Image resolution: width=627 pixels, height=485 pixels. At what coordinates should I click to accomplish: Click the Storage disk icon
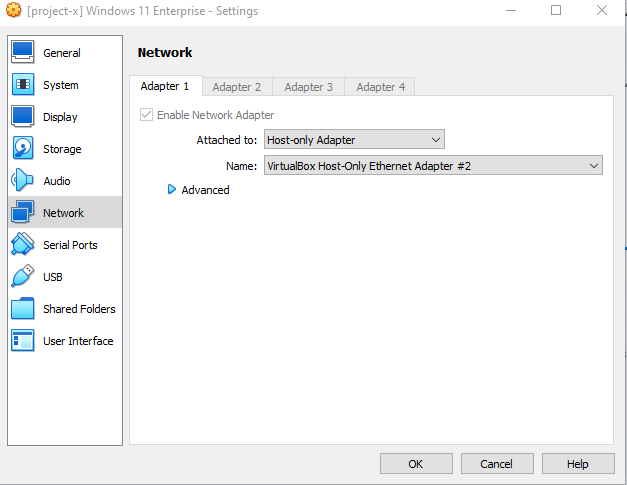23,149
